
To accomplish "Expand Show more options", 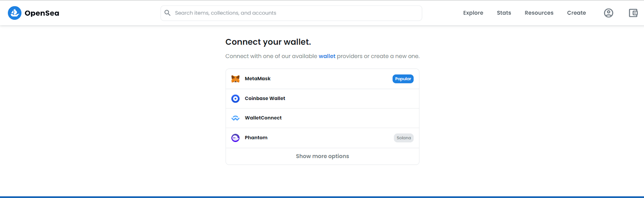I will tap(322, 156).
